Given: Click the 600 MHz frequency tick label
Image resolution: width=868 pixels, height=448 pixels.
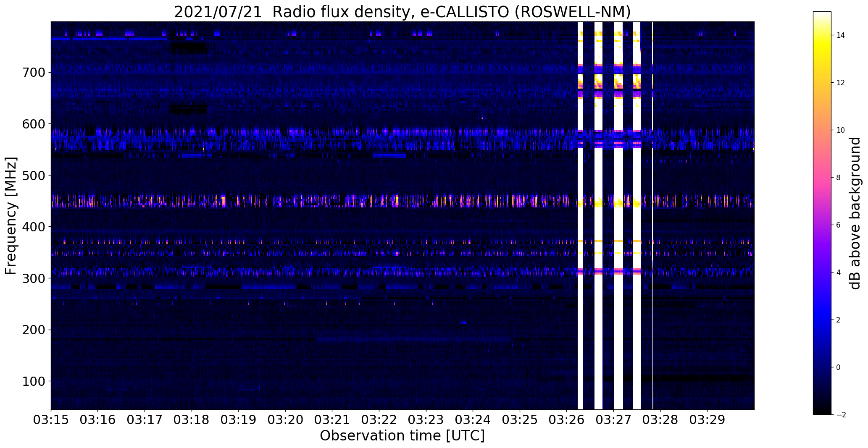Looking at the screenshot, I should click(33, 124).
